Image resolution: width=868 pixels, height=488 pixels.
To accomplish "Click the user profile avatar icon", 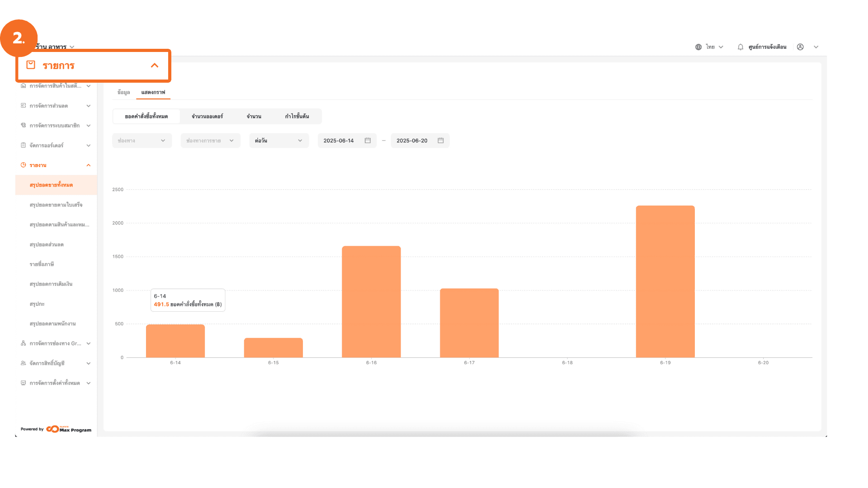I will point(800,47).
